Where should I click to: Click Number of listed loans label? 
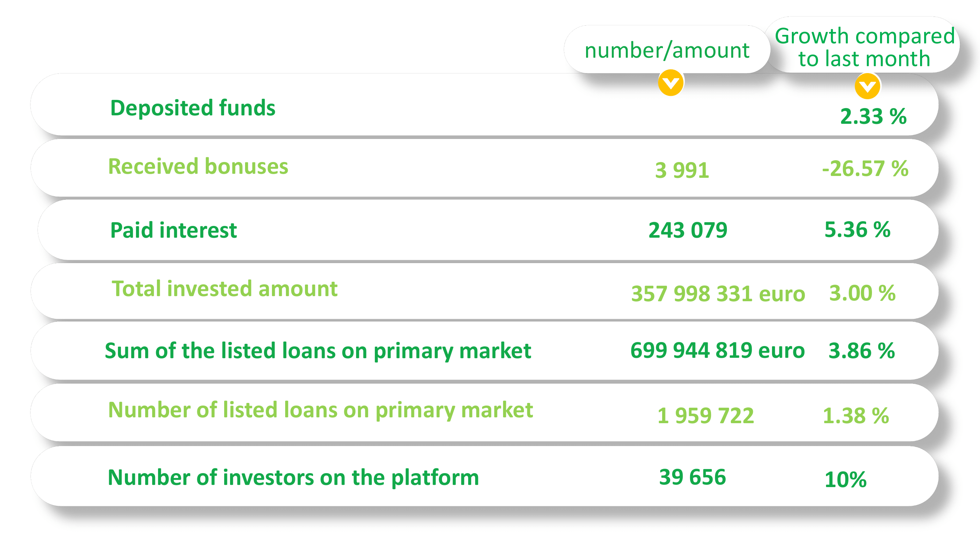click(320, 410)
